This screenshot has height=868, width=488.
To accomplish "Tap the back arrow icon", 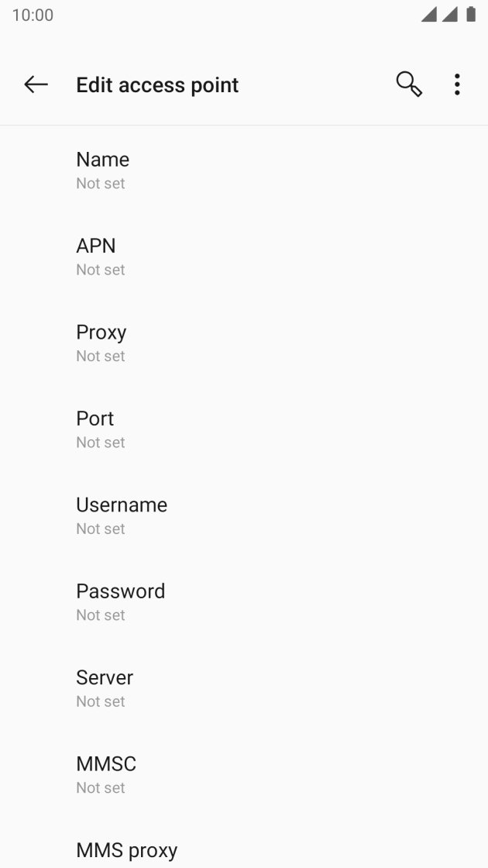I will 36,84.
